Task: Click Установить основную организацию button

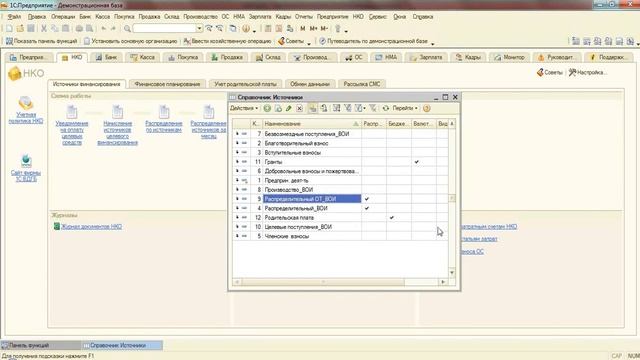Action: click(131, 41)
